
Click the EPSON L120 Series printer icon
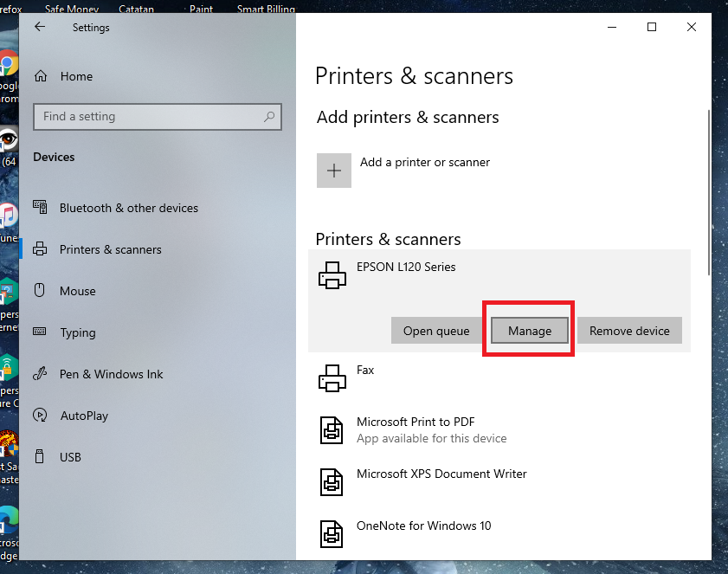[x=333, y=274]
